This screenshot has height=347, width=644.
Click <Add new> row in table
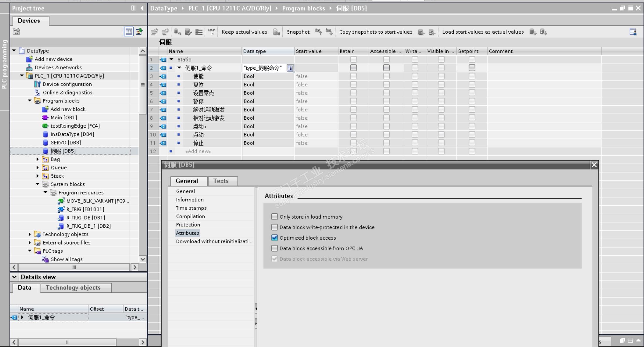pos(198,152)
